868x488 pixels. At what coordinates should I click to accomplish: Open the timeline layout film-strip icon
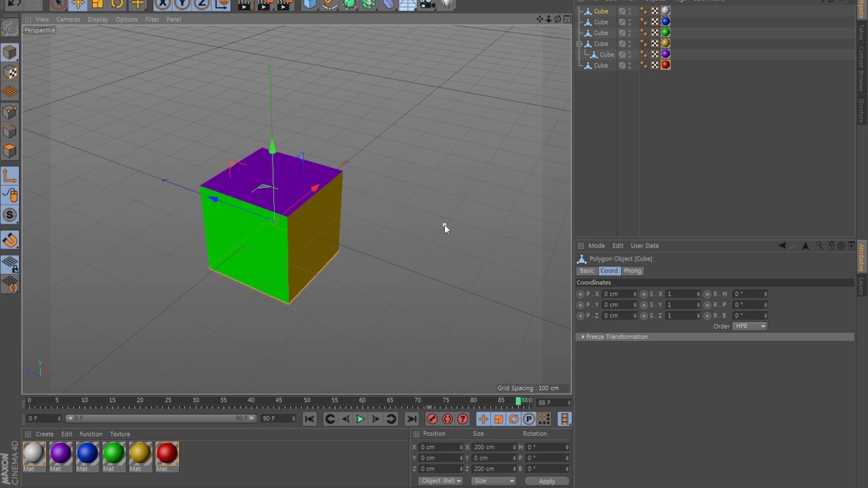(x=564, y=419)
